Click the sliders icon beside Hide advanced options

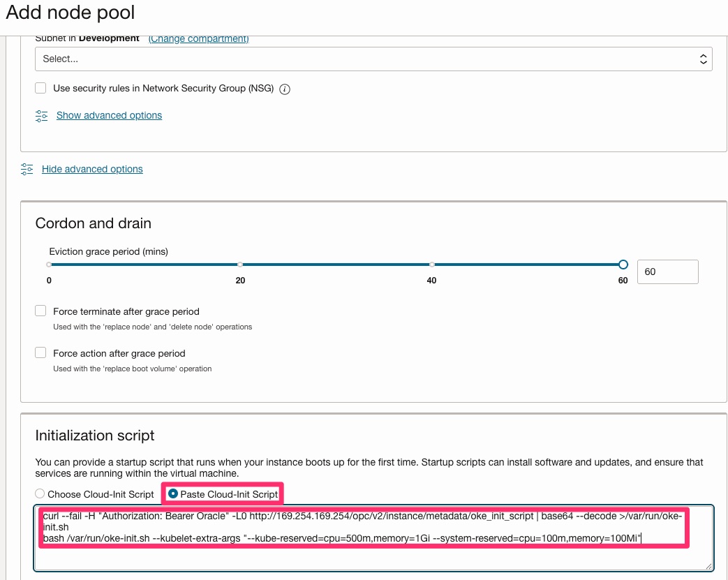[x=27, y=169]
